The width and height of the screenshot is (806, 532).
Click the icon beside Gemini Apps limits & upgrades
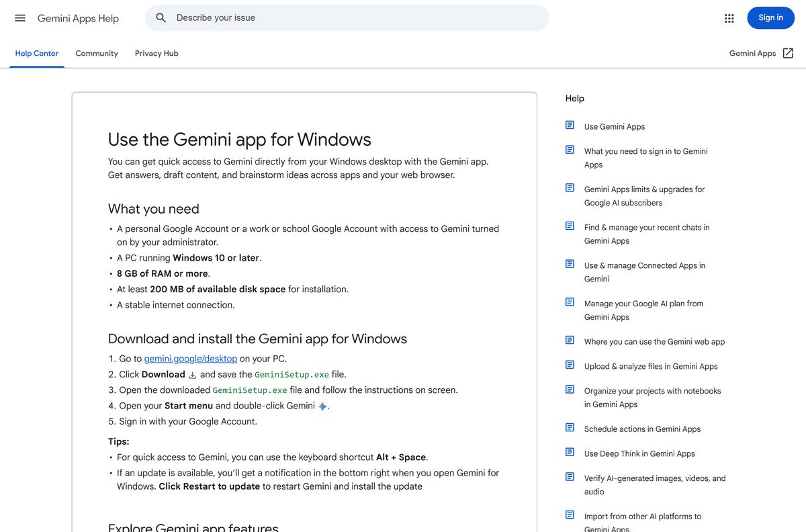pos(570,189)
